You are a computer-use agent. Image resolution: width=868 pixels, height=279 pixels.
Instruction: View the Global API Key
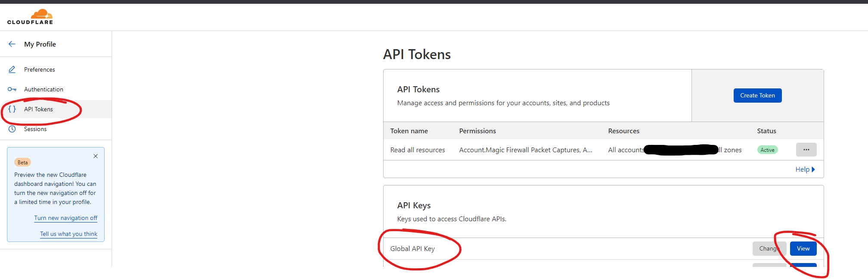point(803,248)
